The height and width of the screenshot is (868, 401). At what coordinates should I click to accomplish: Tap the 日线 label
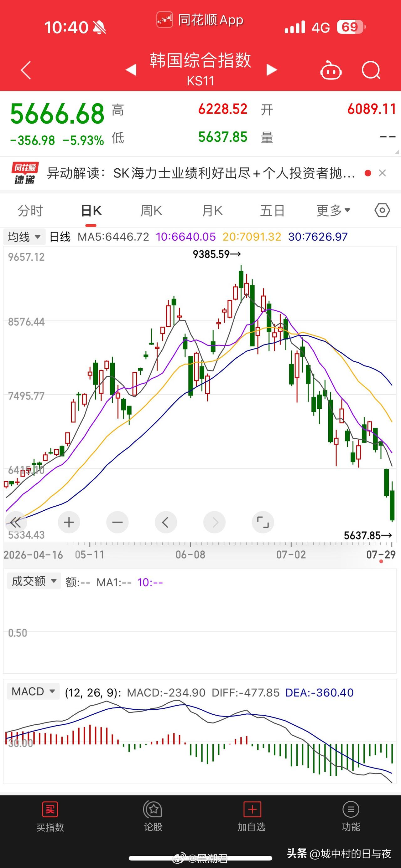[60, 237]
